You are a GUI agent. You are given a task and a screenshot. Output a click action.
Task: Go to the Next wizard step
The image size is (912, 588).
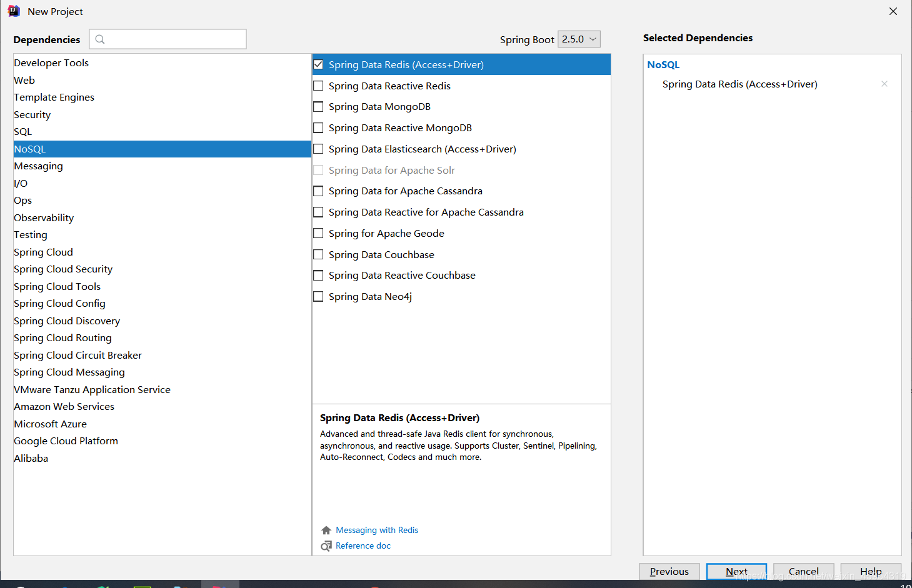tap(736, 571)
